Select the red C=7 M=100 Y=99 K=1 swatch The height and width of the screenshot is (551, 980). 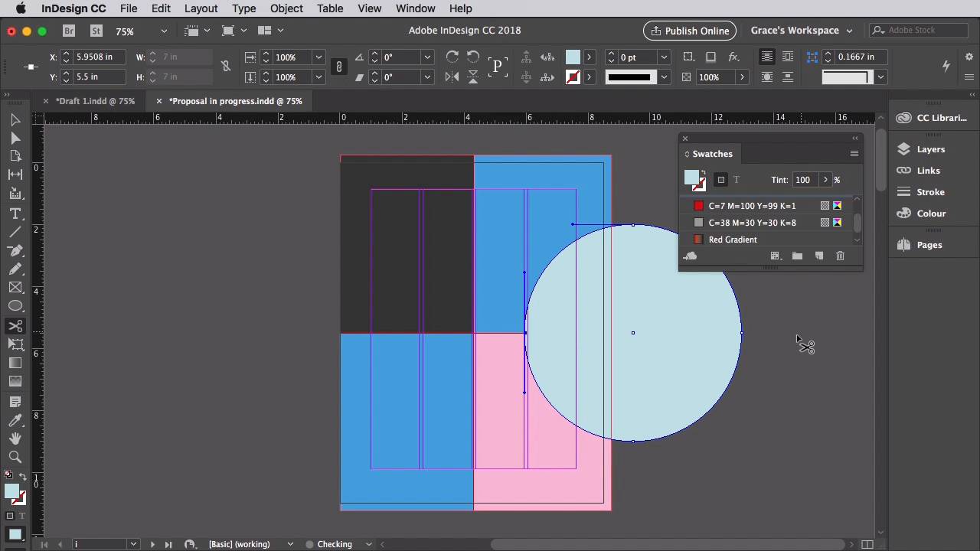(x=766, y=206)
